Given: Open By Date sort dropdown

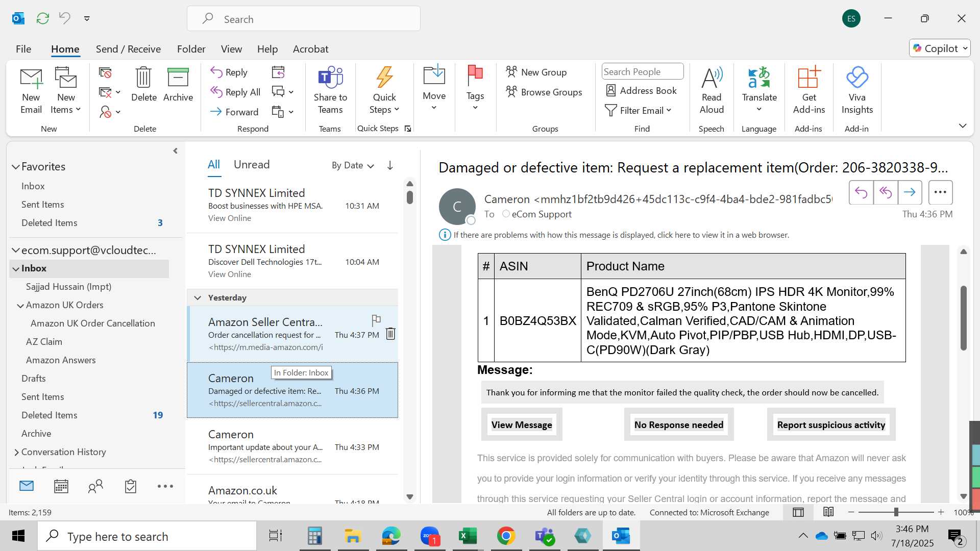Looking at the screenshot, I should 353,165.
